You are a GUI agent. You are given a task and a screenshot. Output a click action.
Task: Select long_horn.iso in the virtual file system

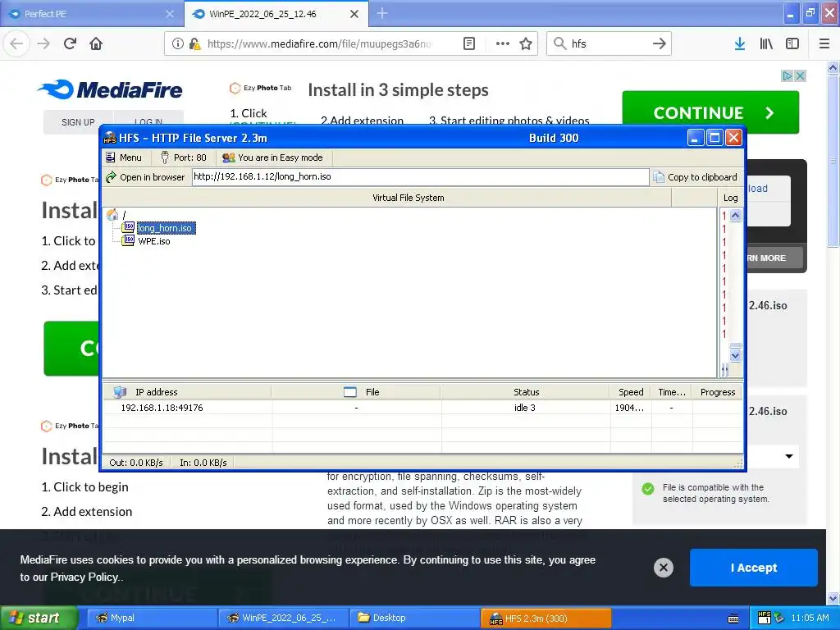click(164, 228)
